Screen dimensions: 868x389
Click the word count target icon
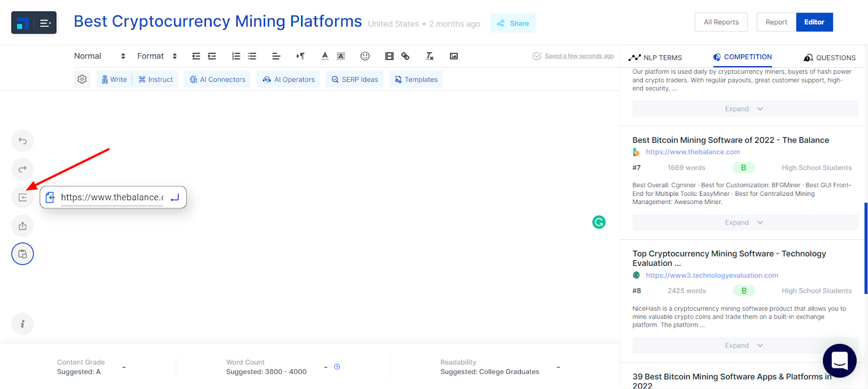[x=337, y=367]
